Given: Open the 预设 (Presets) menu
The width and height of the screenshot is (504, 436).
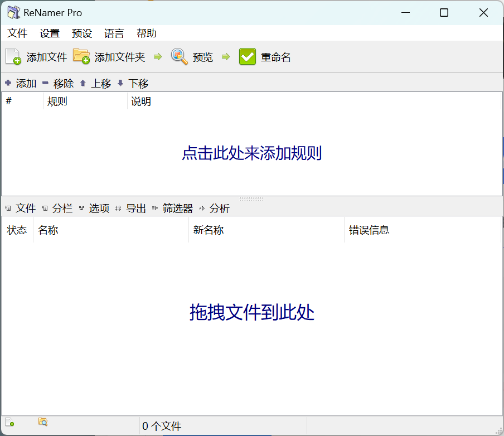Looking at the screenshot, I should coord(82,33).
